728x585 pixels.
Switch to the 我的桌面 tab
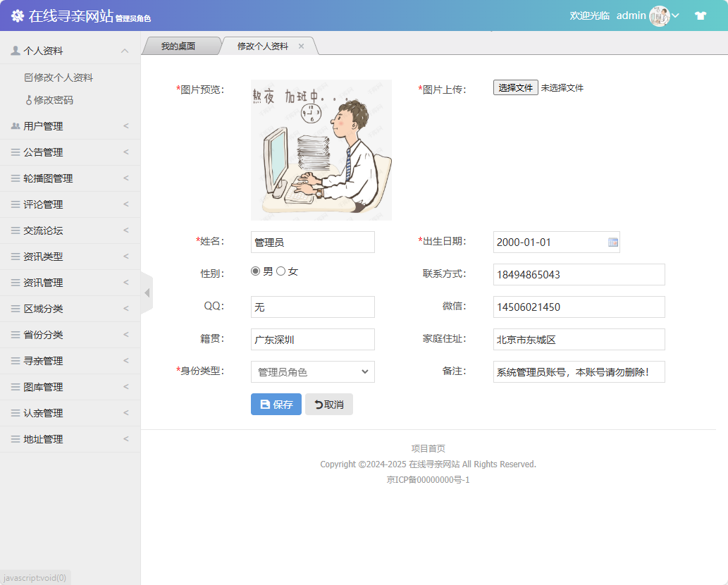tap(181, 44)
